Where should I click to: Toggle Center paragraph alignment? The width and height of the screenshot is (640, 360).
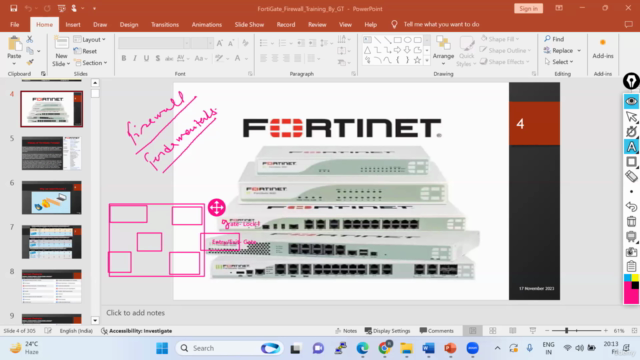[275, 58]
